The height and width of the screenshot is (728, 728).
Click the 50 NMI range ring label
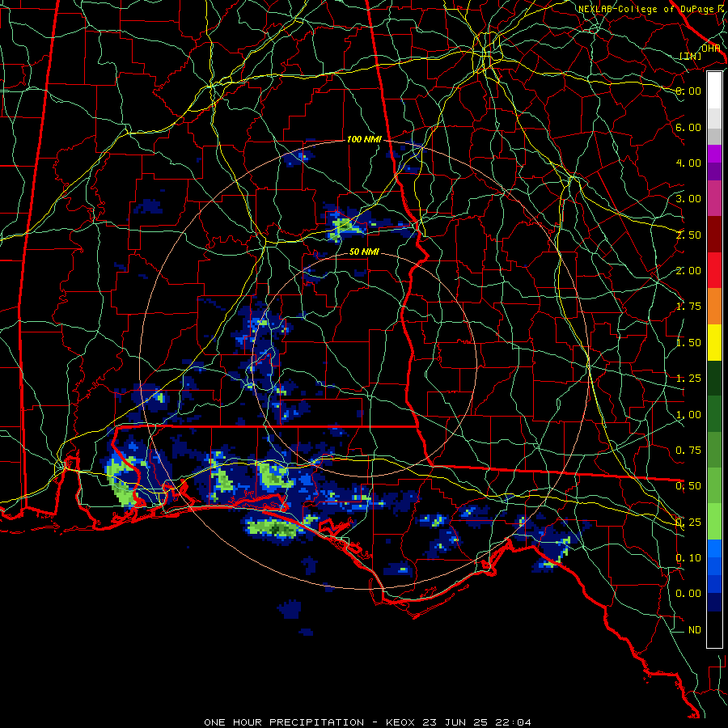pos(364,252)
